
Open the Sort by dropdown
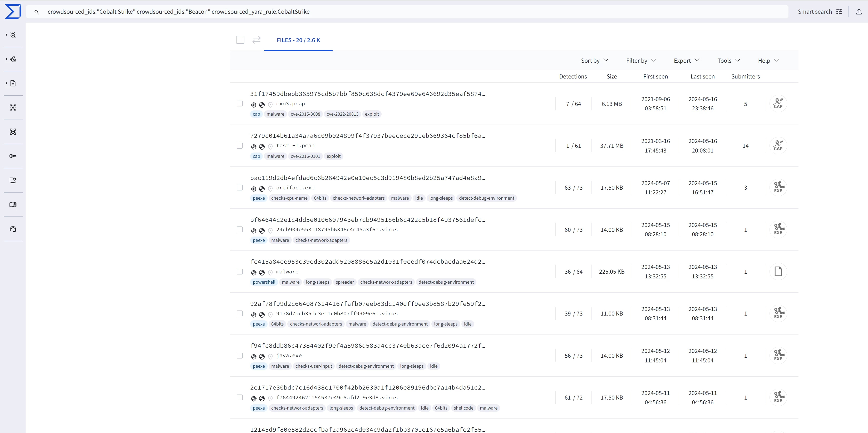(594, 60)
